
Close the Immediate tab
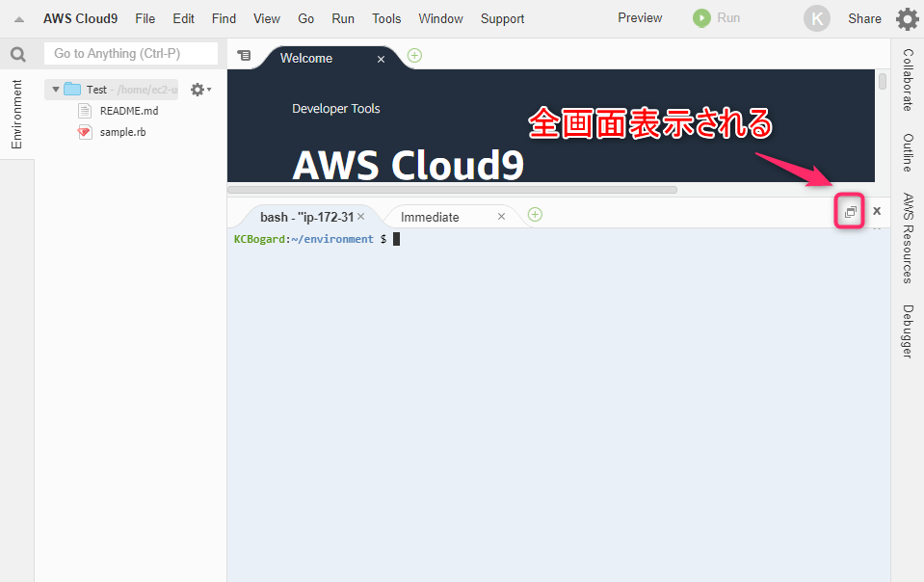point(501,217)
